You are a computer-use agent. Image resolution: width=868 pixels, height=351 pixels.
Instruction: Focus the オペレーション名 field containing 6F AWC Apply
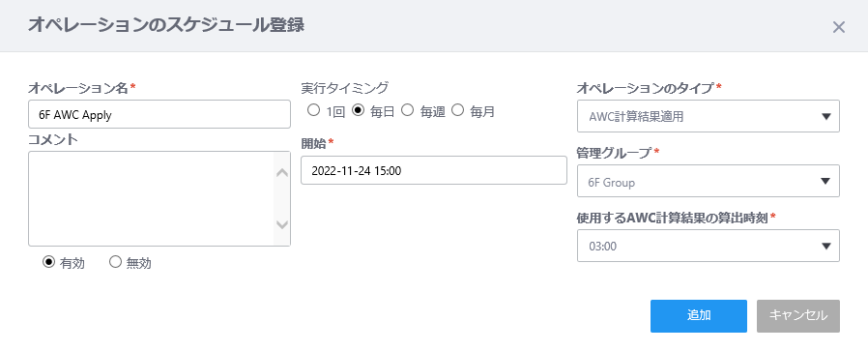[x=159, y=114]
